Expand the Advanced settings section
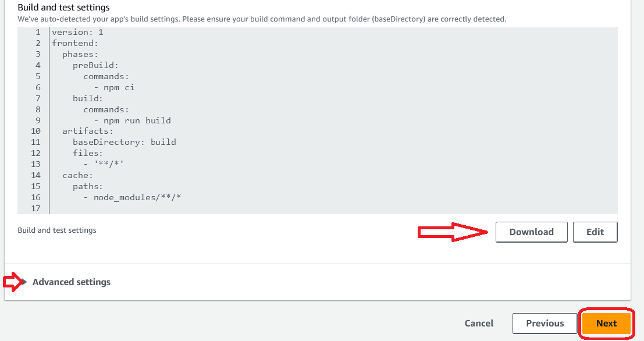Image resolution: width=644 pixels, height=341 pixels. (x=71, y=282)
